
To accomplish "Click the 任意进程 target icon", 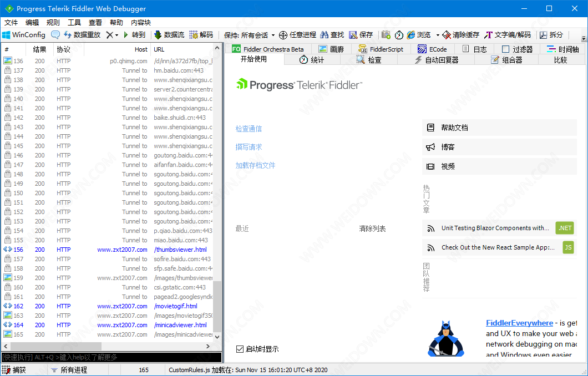I will [297, 35].
